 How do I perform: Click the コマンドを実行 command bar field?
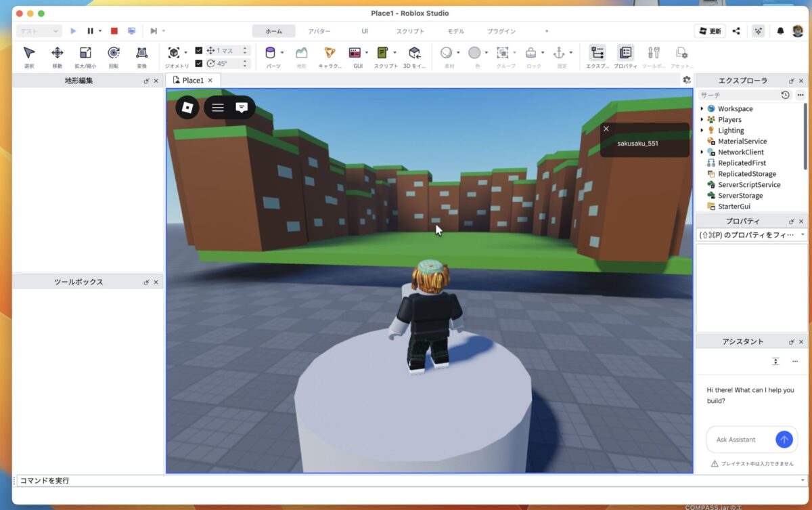(406, 480)
